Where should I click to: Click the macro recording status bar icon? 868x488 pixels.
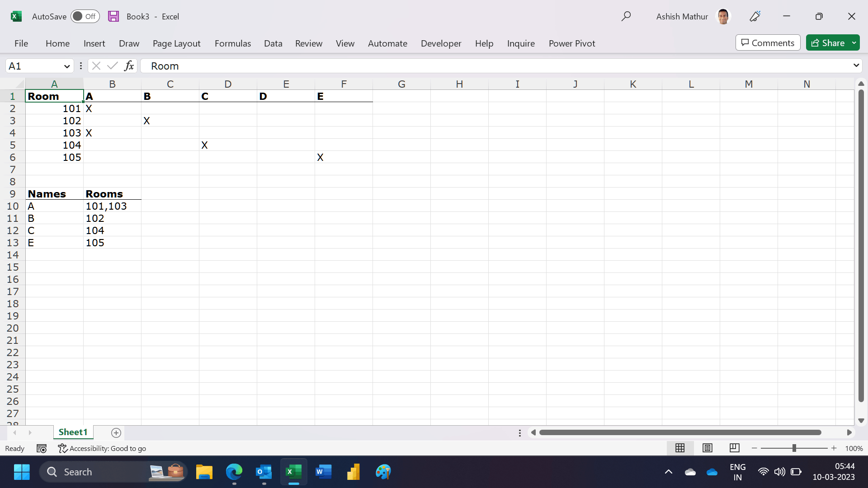(42, 448)
